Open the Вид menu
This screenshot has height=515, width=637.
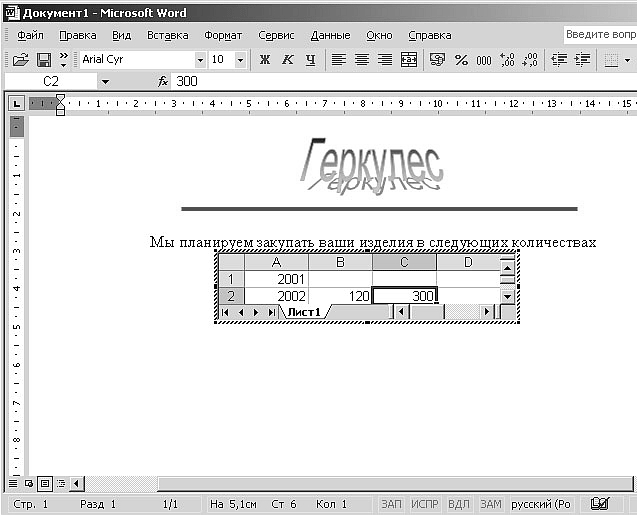(x=121, y=35)
